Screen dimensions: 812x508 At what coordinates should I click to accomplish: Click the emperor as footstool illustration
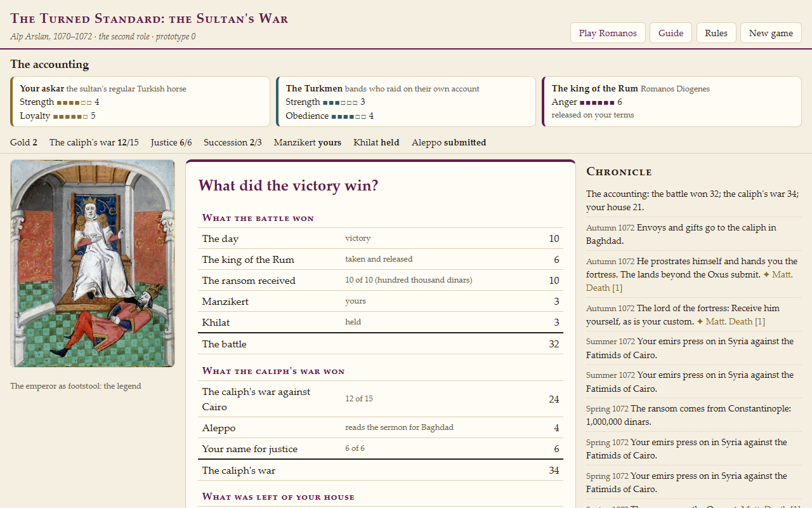pos(93,264)
